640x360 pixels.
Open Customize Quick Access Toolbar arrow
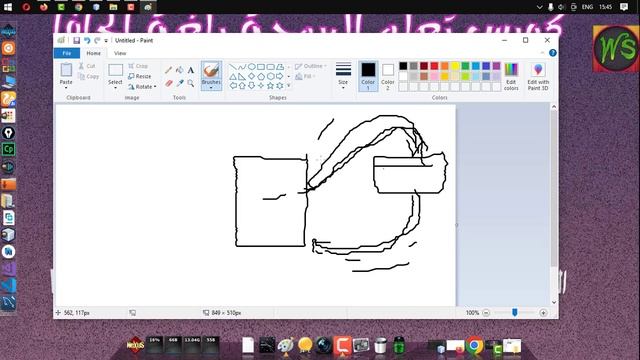click(106, 40)
